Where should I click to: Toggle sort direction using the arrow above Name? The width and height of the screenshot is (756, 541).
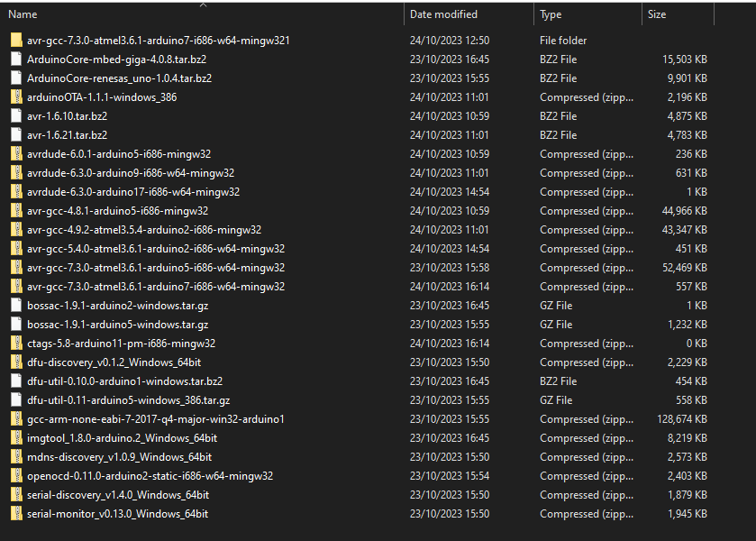[203, 5]
